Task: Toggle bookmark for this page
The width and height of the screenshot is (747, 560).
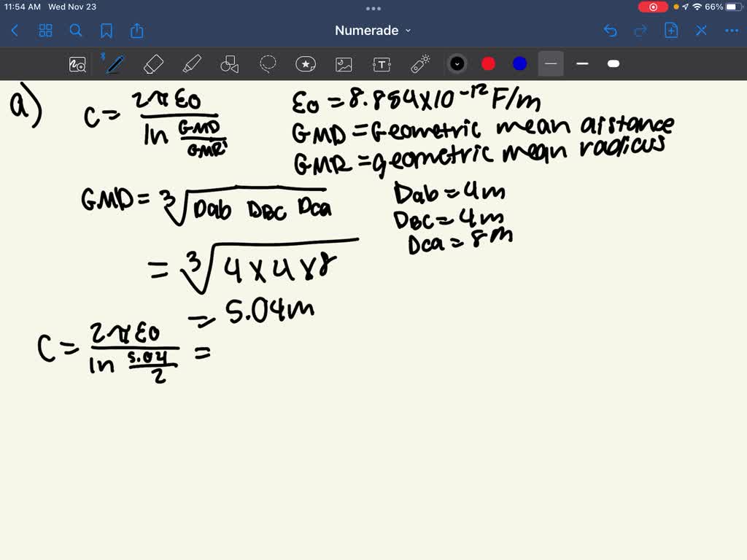Action: tap(107, 31)
